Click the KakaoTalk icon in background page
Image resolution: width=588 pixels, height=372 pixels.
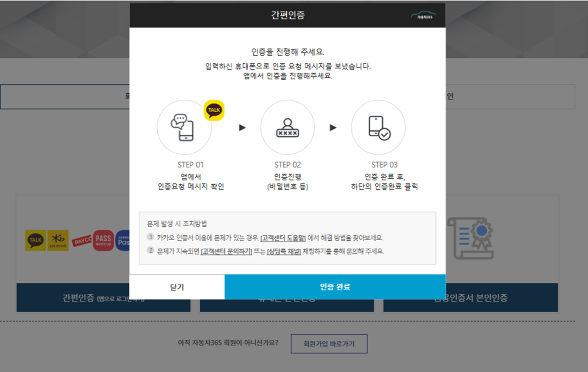[36, 240]
